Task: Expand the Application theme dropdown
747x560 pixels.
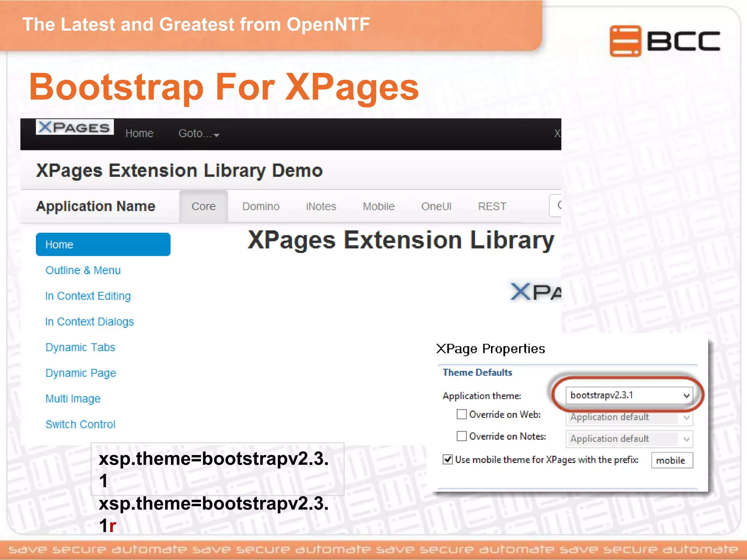Action: pos(629,395)
